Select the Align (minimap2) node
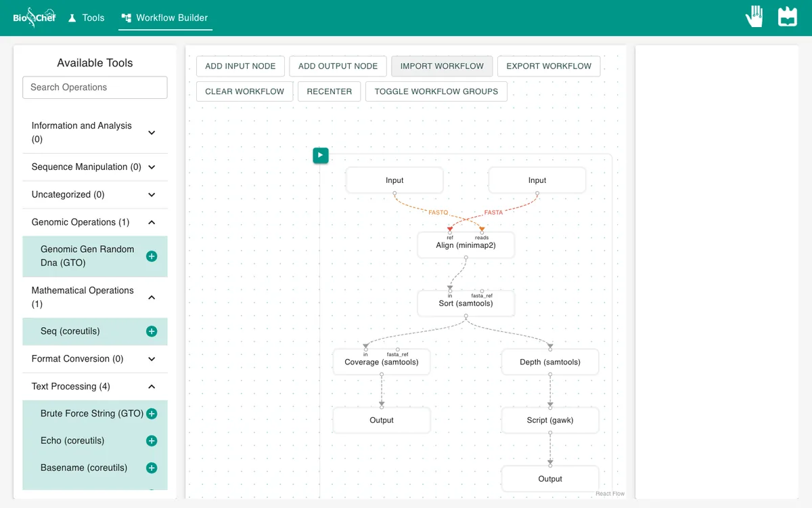 [466, 245]
